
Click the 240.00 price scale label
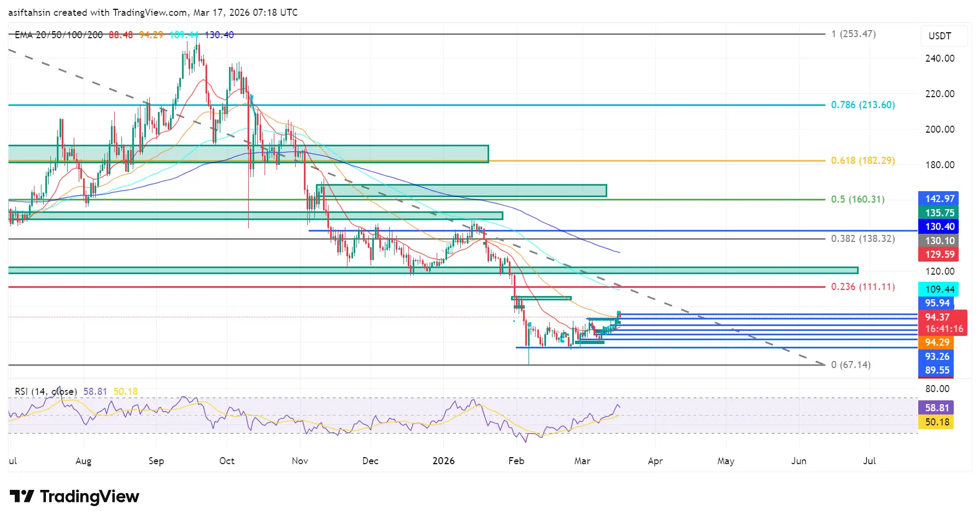pyautogui.click(x=940, y=58)
